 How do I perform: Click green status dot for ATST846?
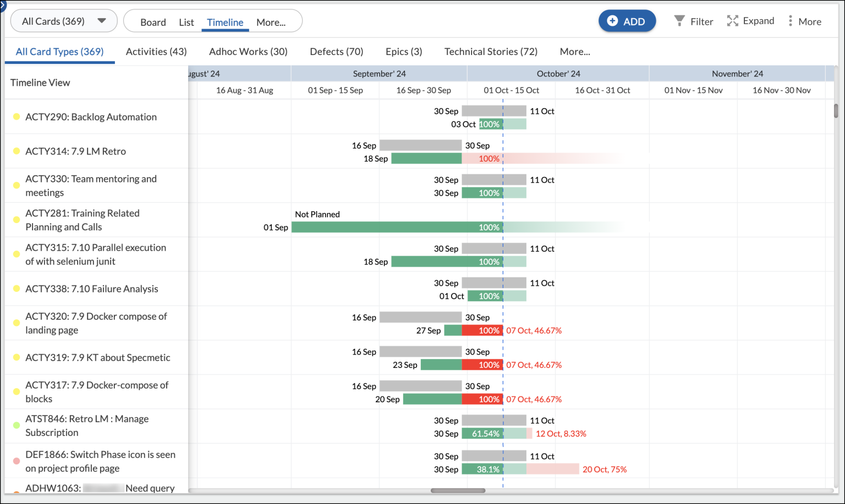tap(17, 425)
